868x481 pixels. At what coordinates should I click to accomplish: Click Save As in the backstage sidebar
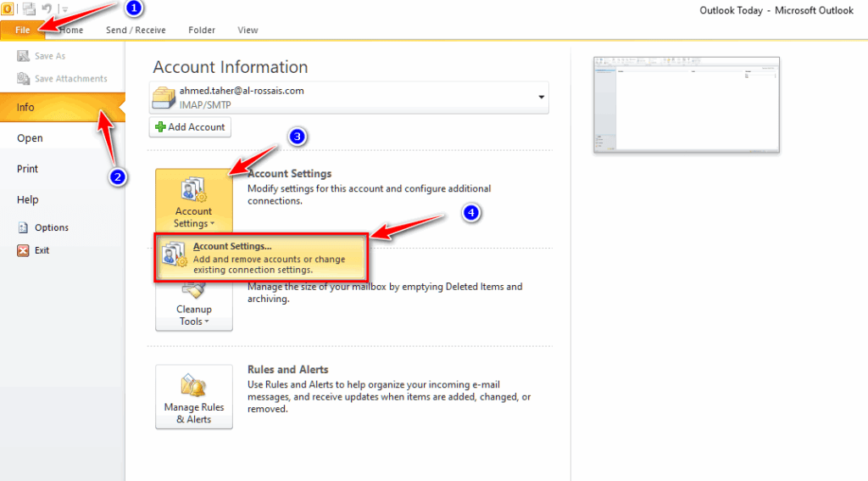coord(49,56)
